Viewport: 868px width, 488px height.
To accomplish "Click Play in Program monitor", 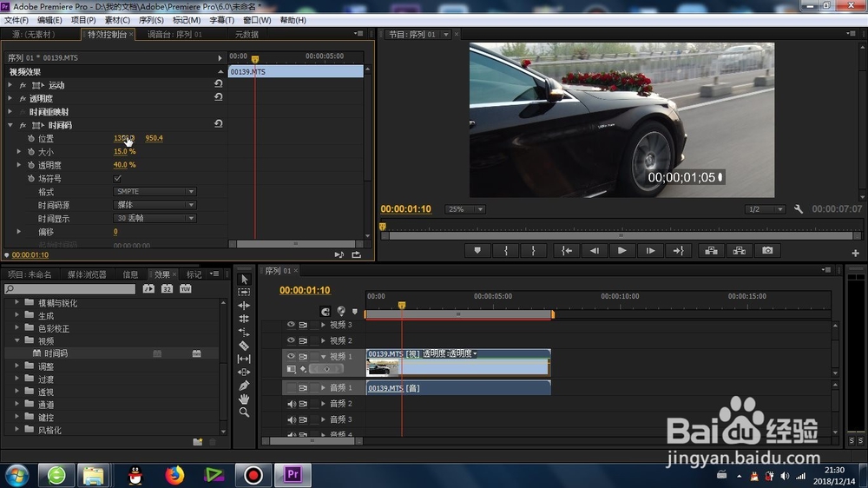I will [621, 251].
